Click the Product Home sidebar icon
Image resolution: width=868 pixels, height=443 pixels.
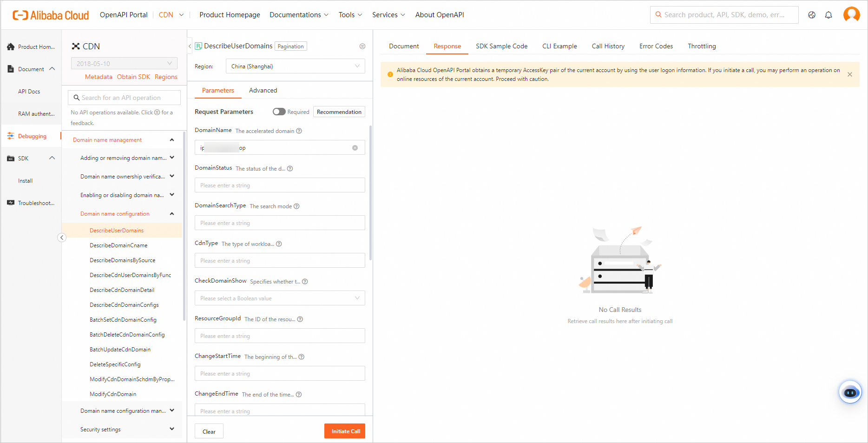[11, 46]
